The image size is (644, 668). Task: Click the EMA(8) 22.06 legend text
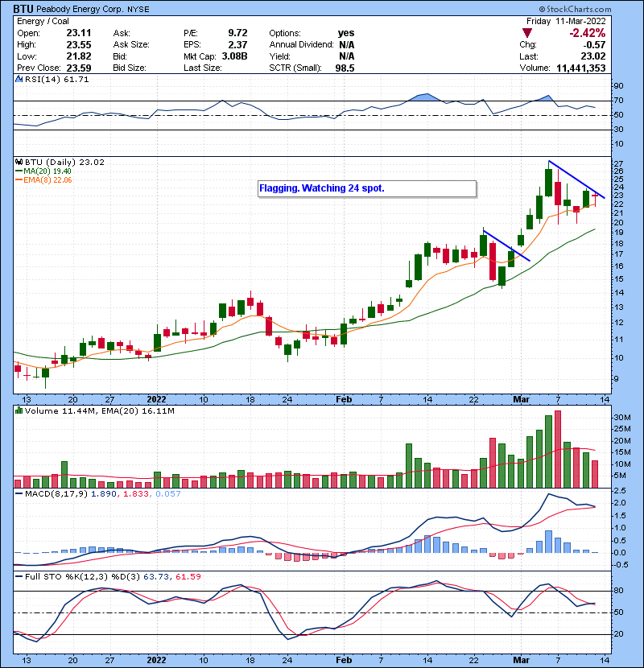coord(47,179)
